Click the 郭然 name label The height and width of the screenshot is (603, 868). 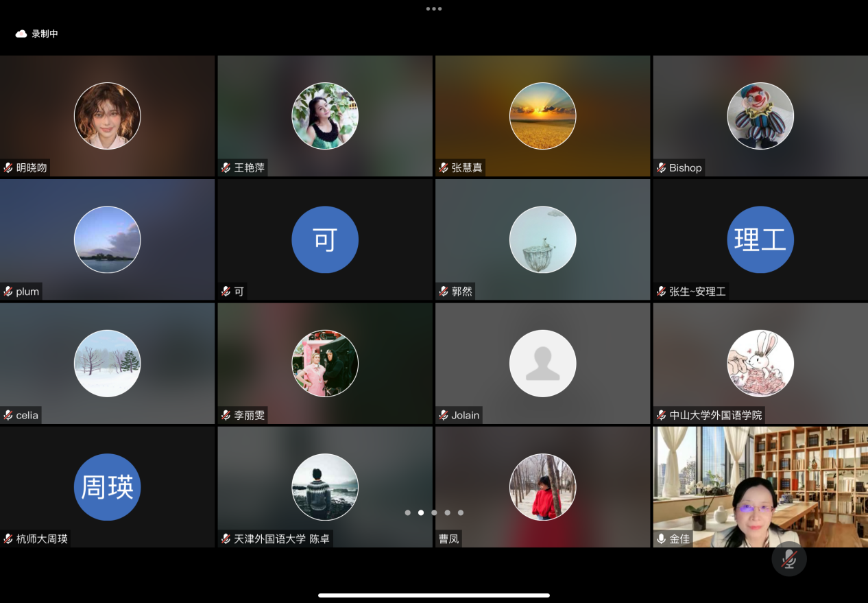coord(462,292)
